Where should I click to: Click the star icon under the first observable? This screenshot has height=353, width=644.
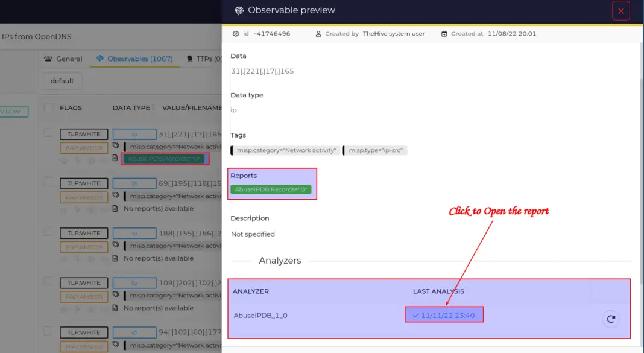click(63, 161)
